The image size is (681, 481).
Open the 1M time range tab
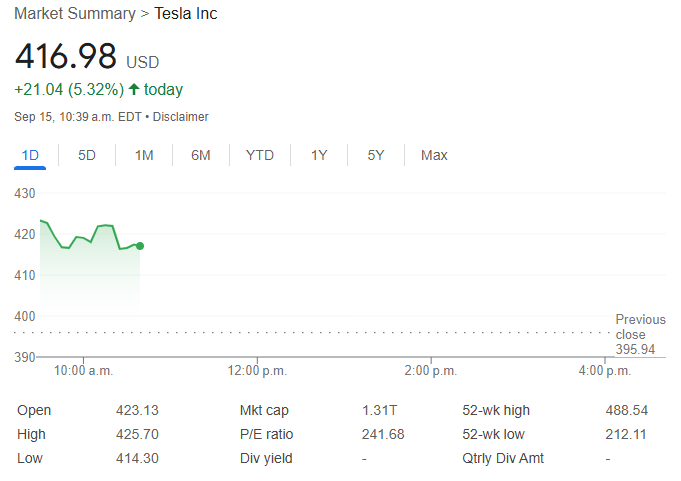[x=144, y=155]
